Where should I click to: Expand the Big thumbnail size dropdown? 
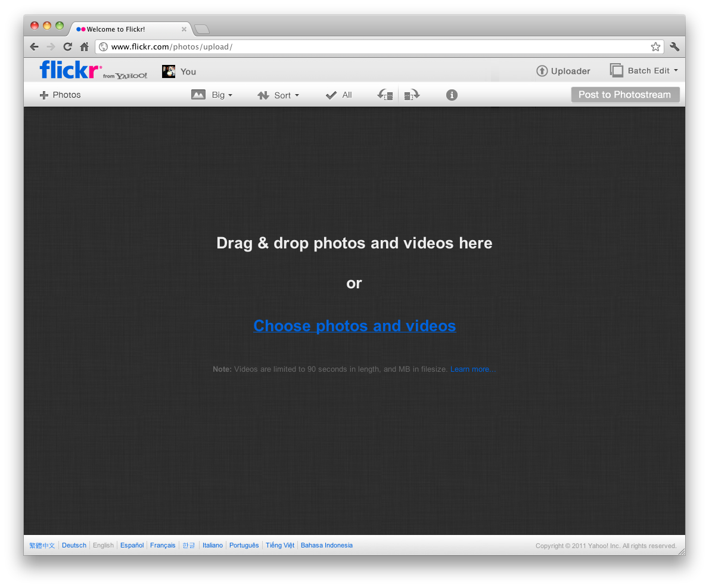click(212, 95)
